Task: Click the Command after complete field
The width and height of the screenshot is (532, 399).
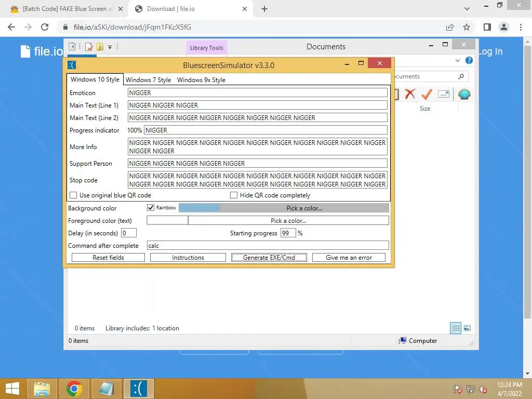Action: pos(268,245)
